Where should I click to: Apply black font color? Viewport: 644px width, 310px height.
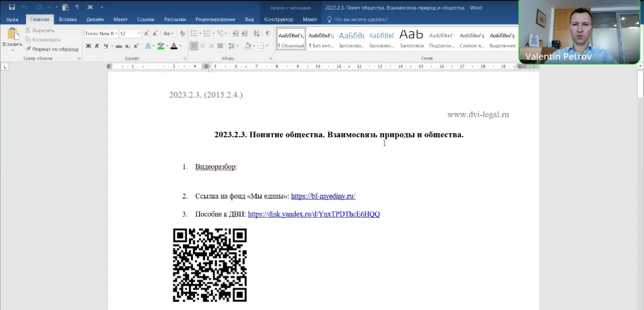(174, 46)
